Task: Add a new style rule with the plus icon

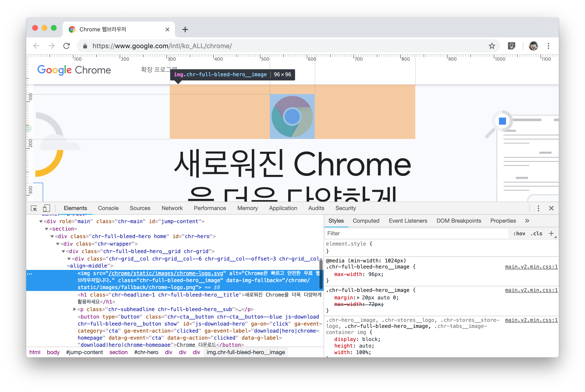Action: [551, 233]
